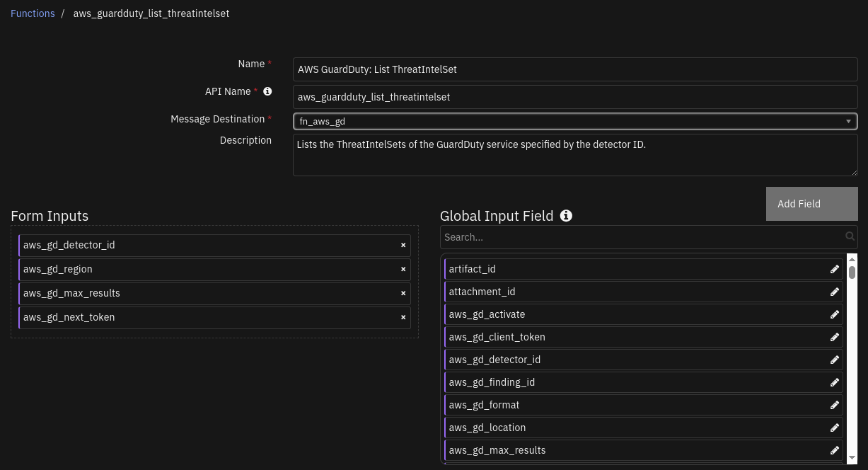This screenshot has height=470, width=868.
Task: Edit the aws_gd_activate field pencil icon
Action: [835, 314]
